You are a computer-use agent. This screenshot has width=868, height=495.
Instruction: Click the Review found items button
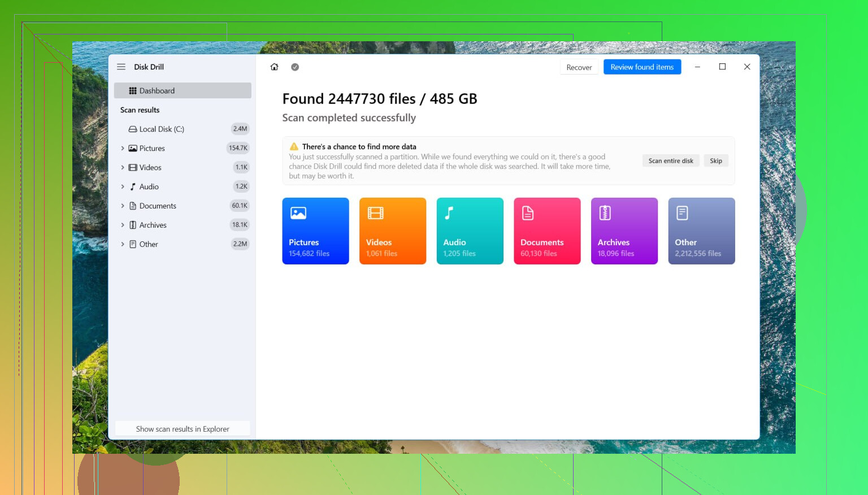coord(642,67)
